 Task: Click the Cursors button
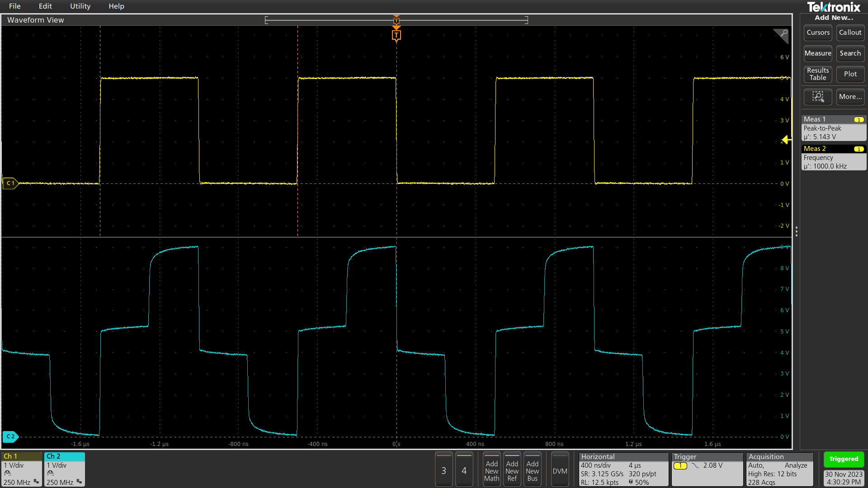coord(817,32)
